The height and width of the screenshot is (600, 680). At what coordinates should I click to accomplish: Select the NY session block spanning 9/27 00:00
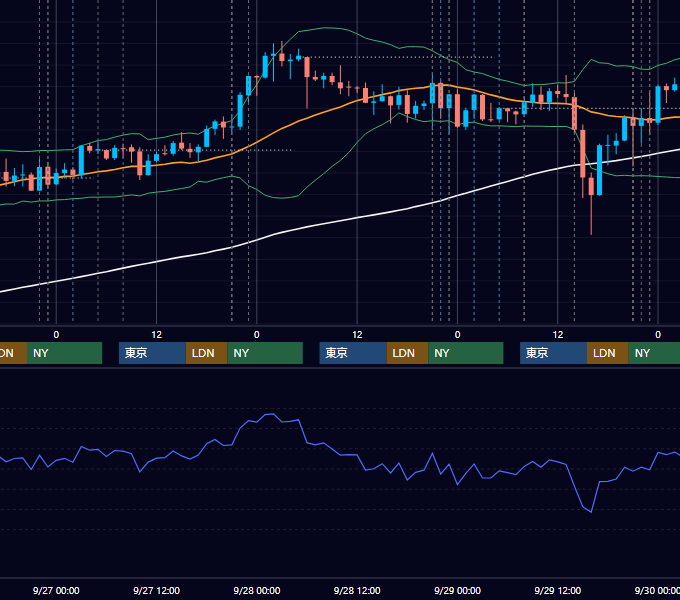click(64, 353)
